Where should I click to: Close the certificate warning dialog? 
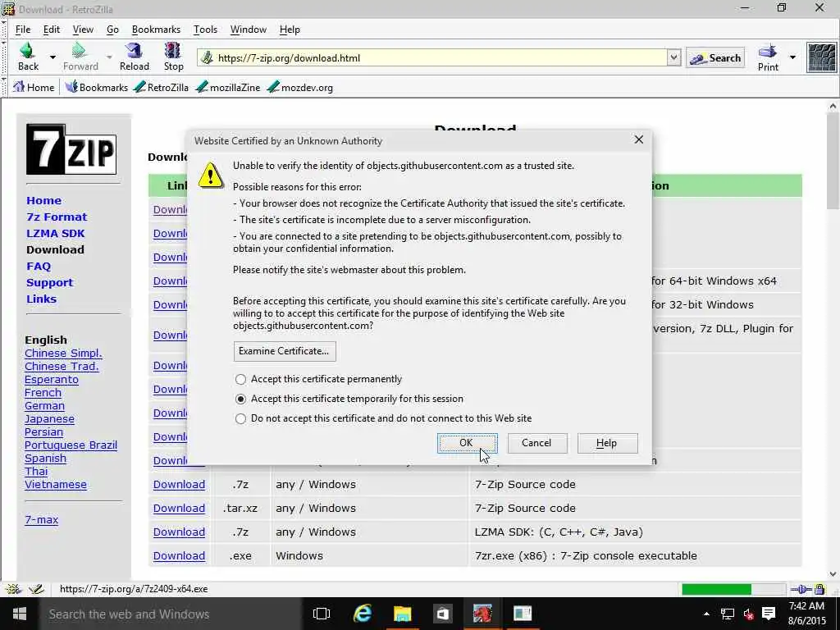point(638,139)
